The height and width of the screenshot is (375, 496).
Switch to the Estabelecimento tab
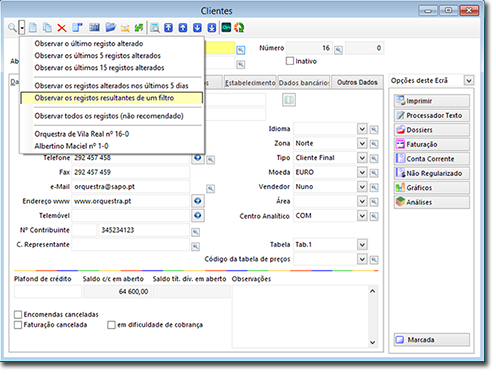250,82
